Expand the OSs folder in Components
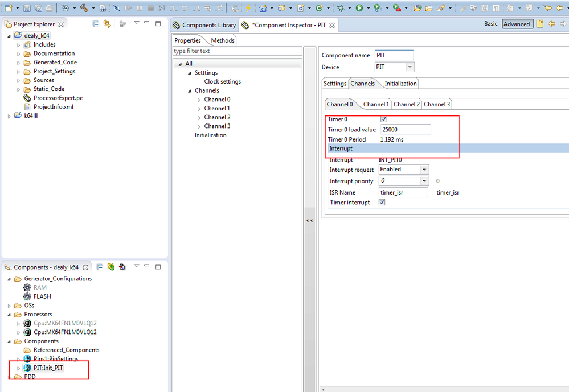 pos(9,306)
